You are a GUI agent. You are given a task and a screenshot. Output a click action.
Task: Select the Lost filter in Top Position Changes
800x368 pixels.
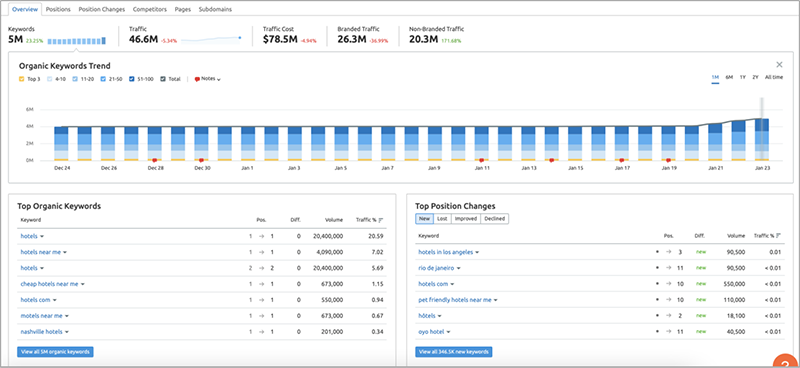(442, 218)
